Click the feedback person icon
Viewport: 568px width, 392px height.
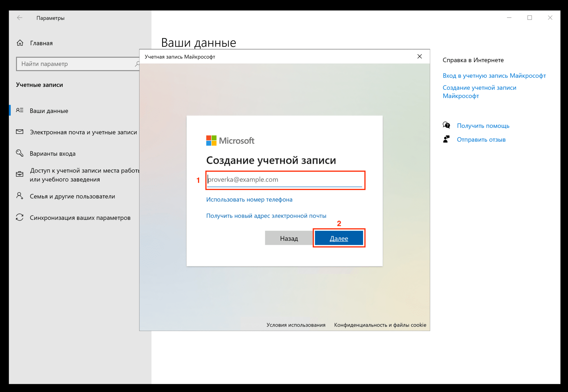point(446,139)
